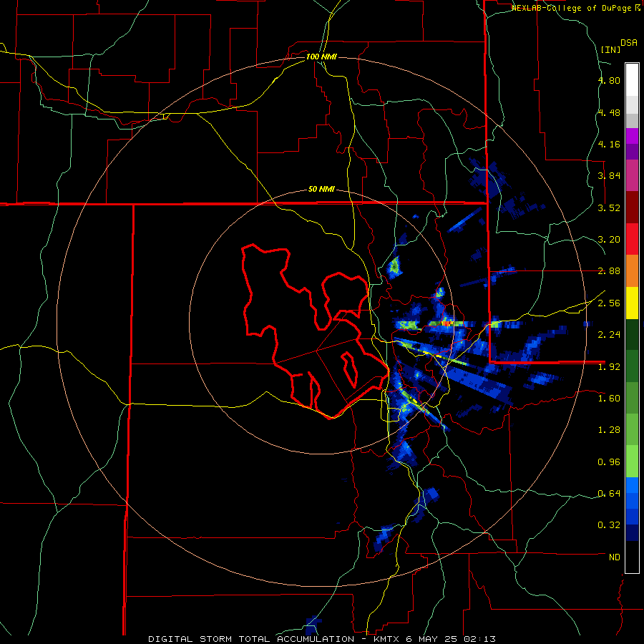
Task: Click the bright magenta swatch in the color scale
Action: (632, 137)
